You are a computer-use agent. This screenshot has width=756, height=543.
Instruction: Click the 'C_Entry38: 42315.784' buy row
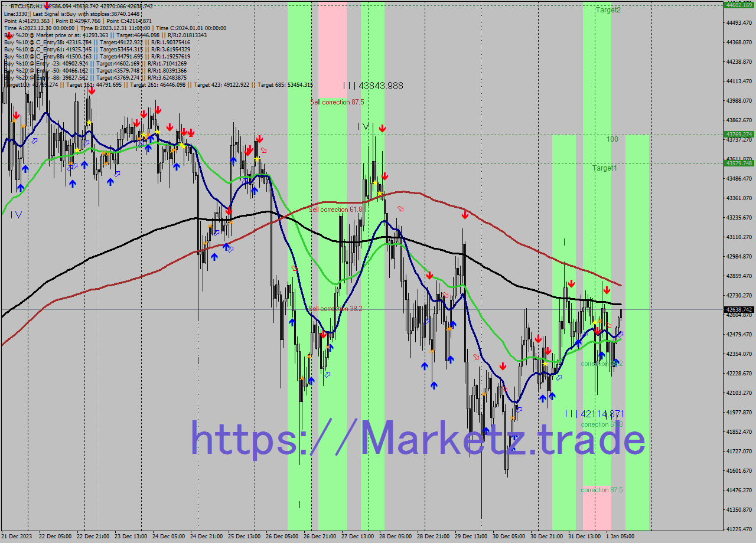click(97, 42)
